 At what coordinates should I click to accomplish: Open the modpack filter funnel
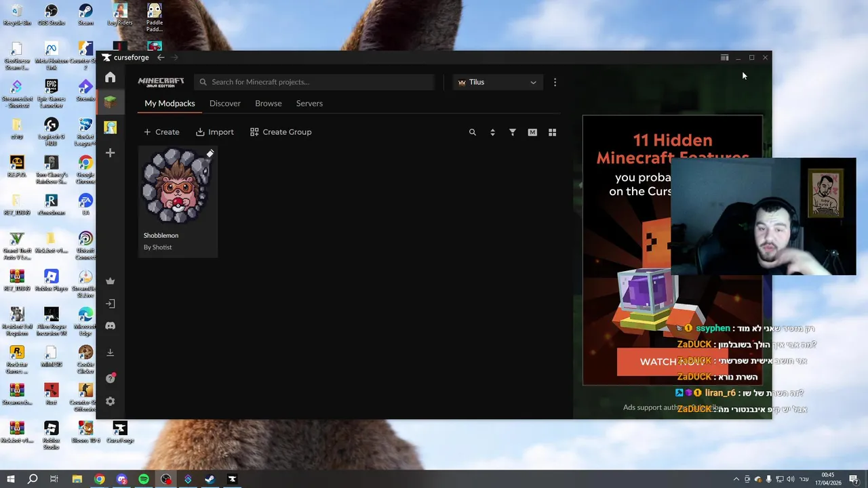point(513,132)
